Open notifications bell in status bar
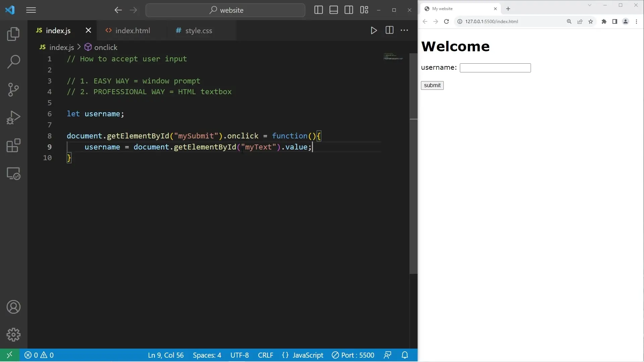Screen dimensions: 644x362 tap(405, 355)
